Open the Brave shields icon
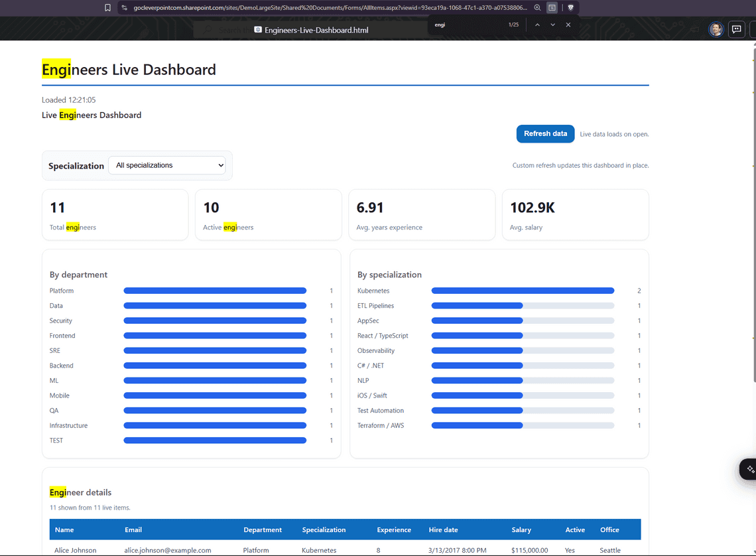The width and height of the screenshot is (756, 556). [x=571, y=8]
